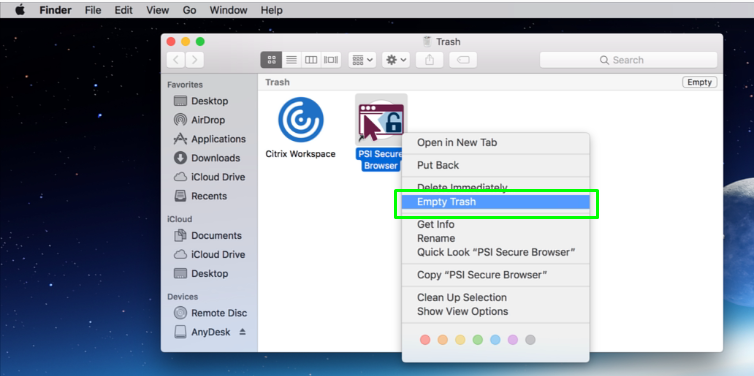Open the group-by arrangement dropdown
This screenshot has height=376, width=754.
tap(363, 60)
